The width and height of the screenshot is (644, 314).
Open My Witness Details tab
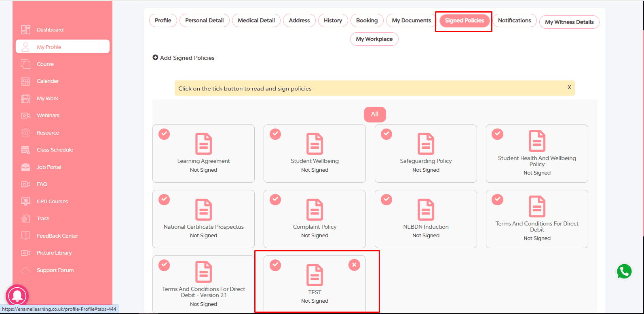569,22
